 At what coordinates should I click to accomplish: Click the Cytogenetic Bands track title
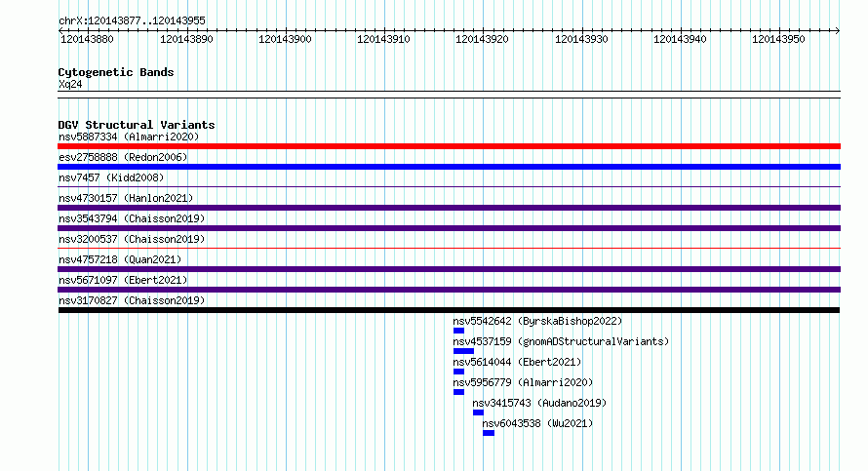[x=116, y=72]
